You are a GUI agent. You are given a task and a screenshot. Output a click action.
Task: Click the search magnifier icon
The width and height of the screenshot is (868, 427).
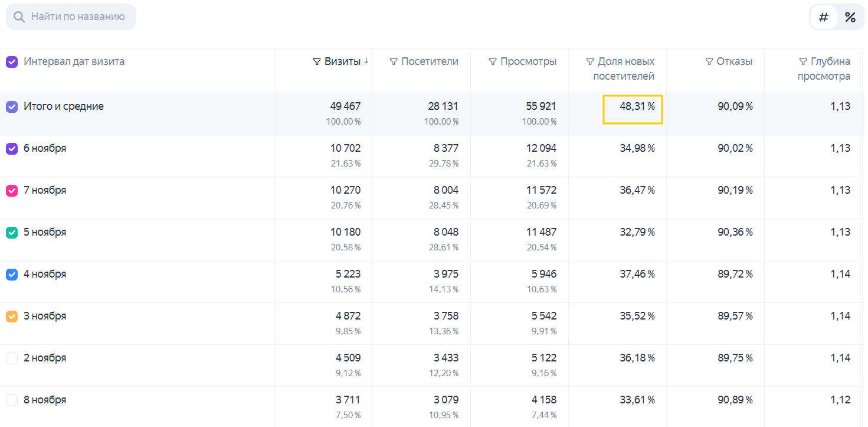(19, 17)
